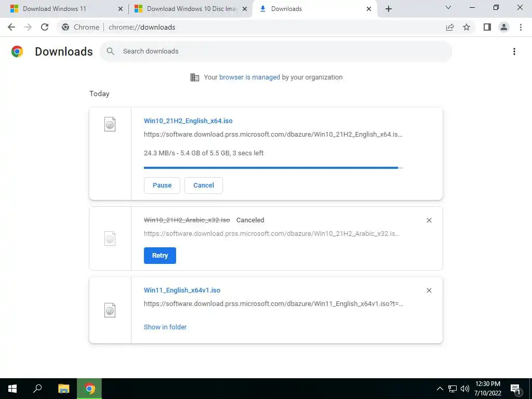The image size is (532, 399).
Task: Open the Downloads page three-dot menu
Action: 514,51
